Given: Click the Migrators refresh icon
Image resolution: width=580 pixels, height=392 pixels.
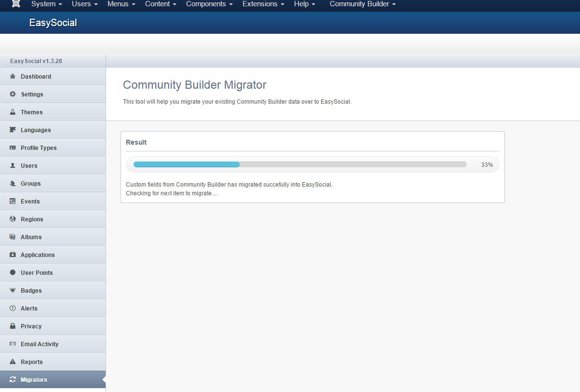Looking at the screenshot, I should (13, 380).
